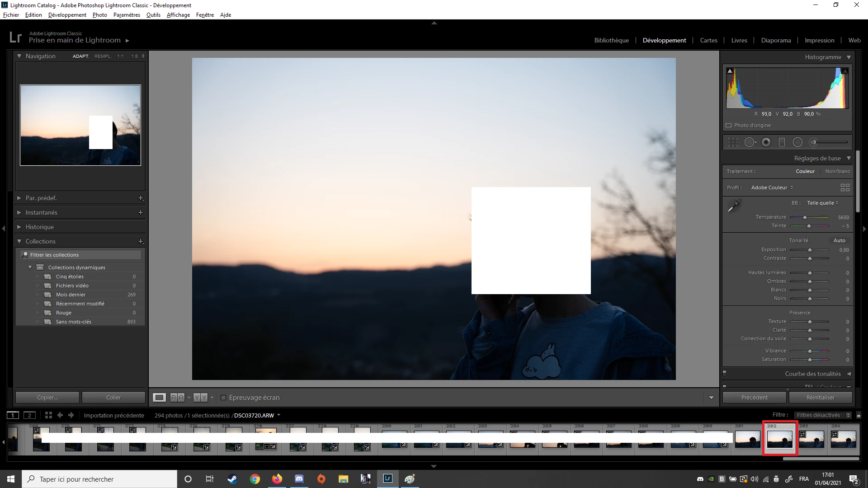Open the Filtres désactivés filter dropdown
Screen dimensions: 868x488
point(822,415)
